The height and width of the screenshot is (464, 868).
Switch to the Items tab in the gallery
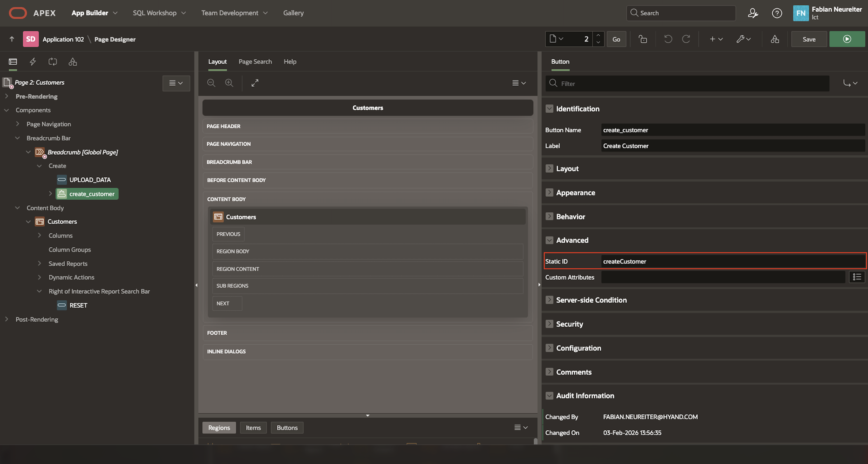tap(253, 427)
